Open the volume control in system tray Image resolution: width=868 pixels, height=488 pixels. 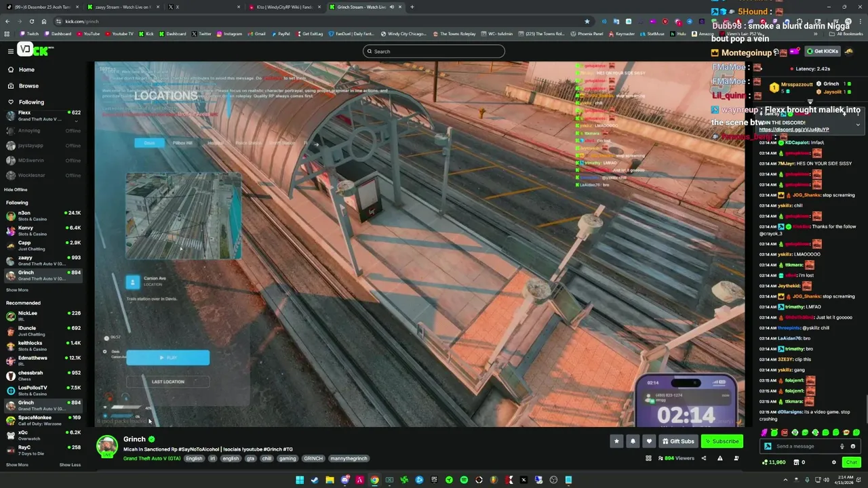826,480
